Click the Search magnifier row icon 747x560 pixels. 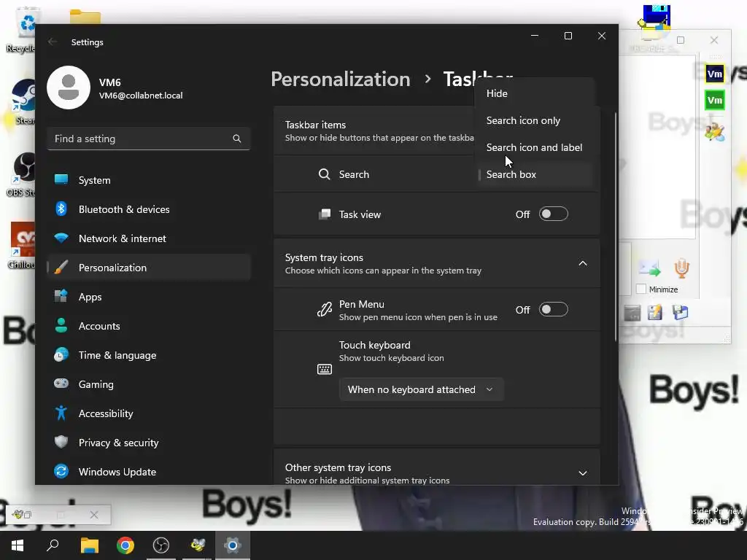325,174
